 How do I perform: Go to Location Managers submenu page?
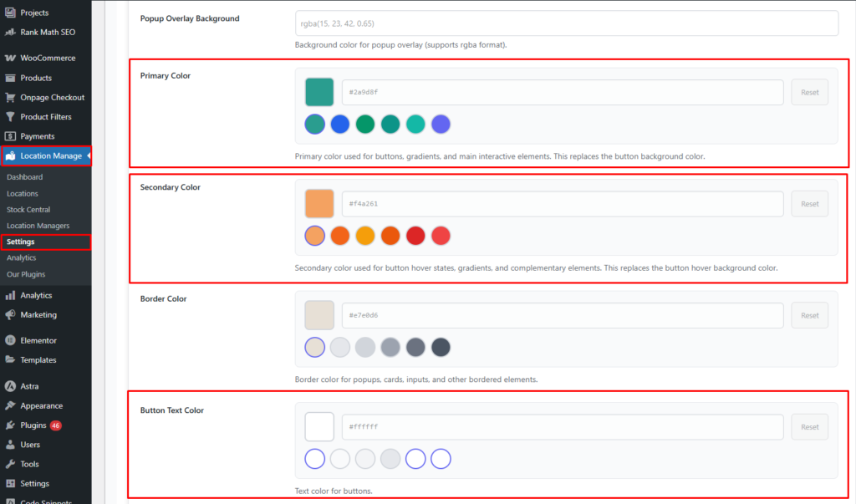38,226
